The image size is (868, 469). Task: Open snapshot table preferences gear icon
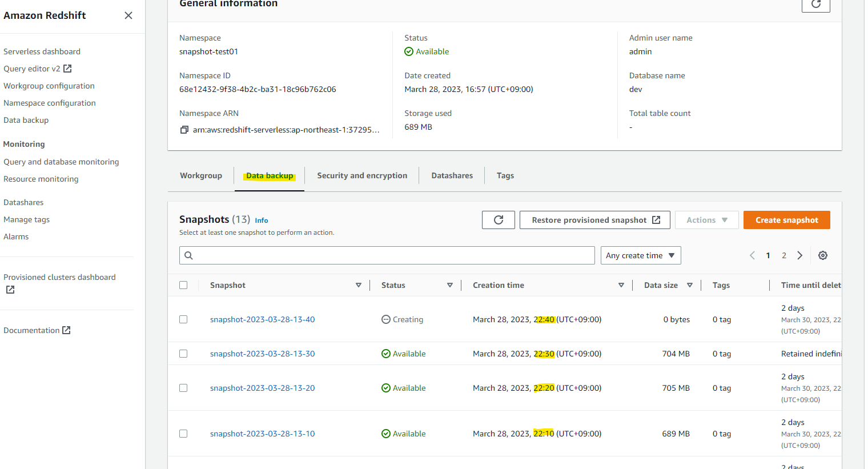[x=823, y=255]
